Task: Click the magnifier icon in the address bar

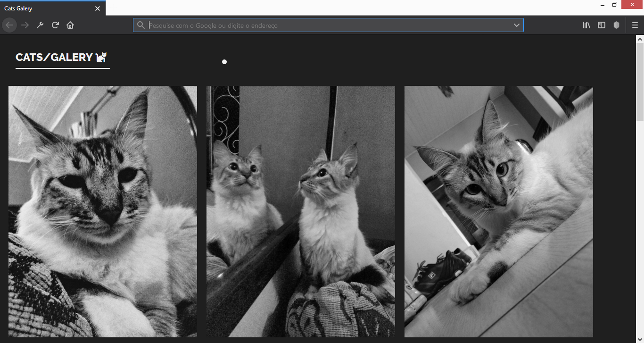Action: point(141,25)
